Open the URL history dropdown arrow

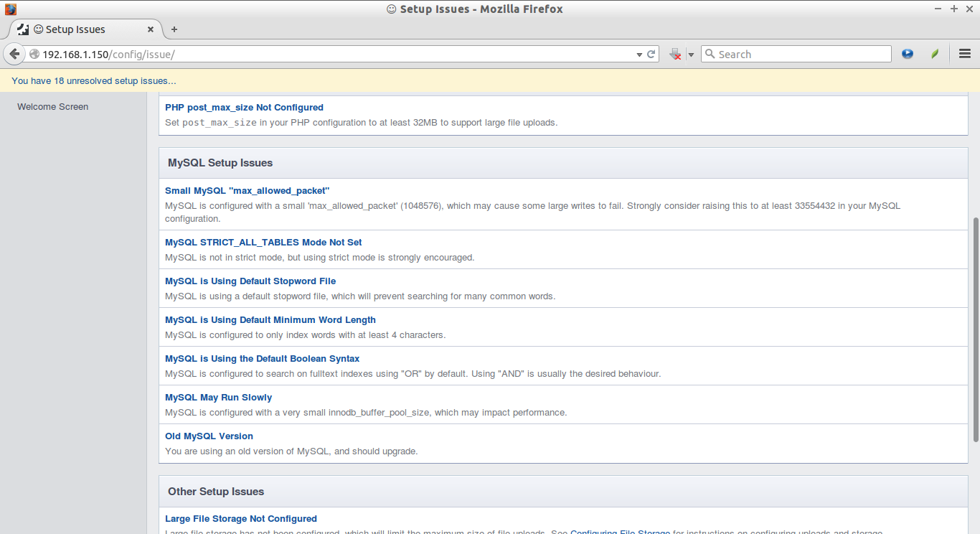[639, 55]
